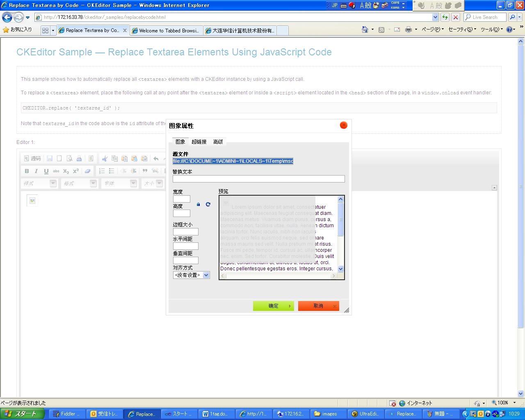Viewport: 525px width, 420px height.
Task: Toggle Italic formatting in editor
Action: tap(37, 171)
